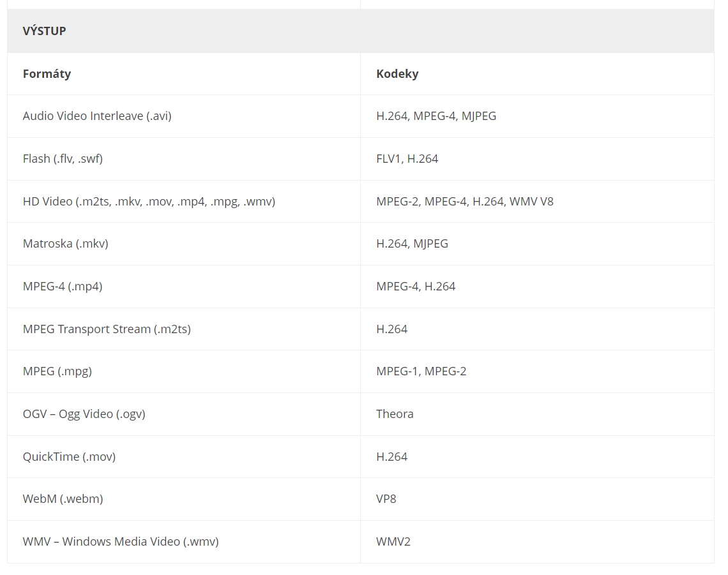Select the QuickTime (.mov) format cell
Image resolution: width=728 pixels, height=575 pixels.
tap(184, 457)
